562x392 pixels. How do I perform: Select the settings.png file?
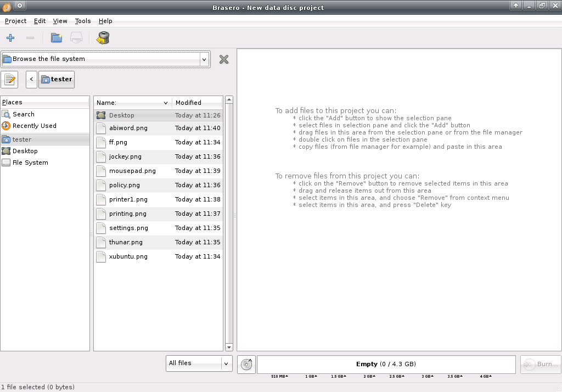tap(159, 228)
